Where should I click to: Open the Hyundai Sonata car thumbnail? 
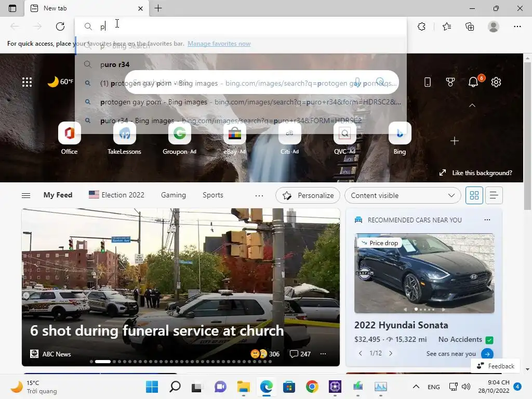[x=424, y=273]
